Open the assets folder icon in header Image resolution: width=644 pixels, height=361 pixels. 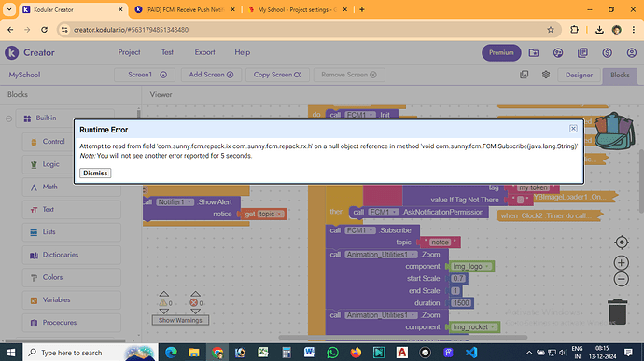(534, 52)
